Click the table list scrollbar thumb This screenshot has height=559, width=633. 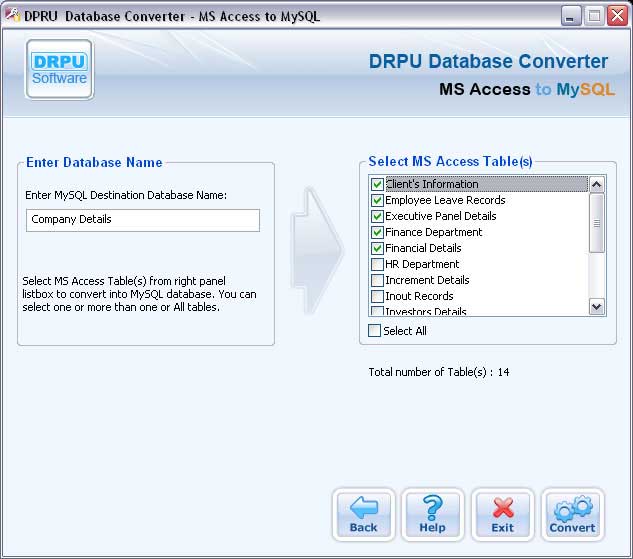tap(597, 223)
